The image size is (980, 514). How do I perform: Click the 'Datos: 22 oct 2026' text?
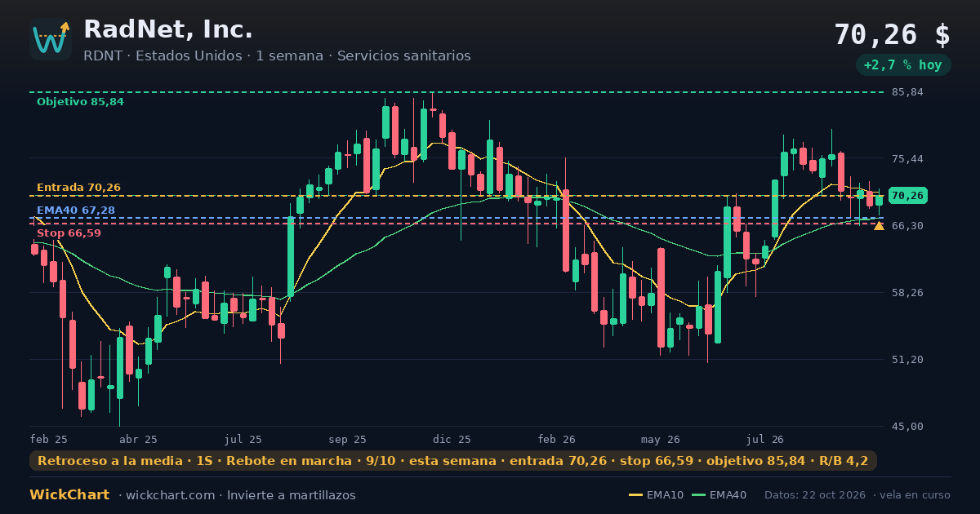tap(815, 495)
